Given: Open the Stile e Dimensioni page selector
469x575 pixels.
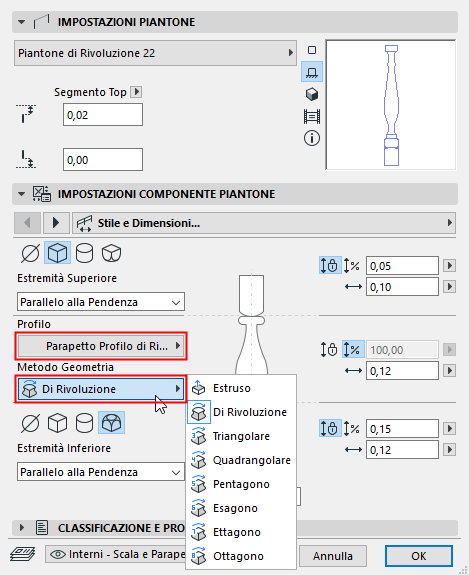Looking at the screenshot, I should click(264, 223).
